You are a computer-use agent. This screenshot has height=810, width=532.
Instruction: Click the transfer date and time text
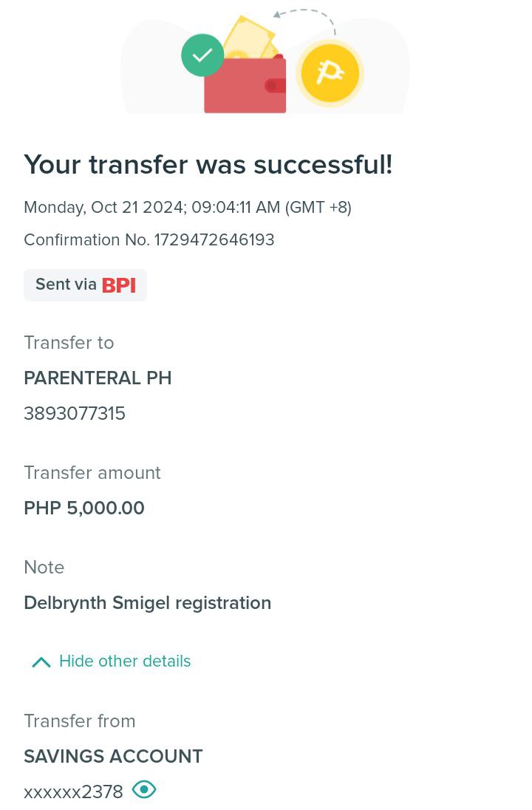(x=188, y=207)
